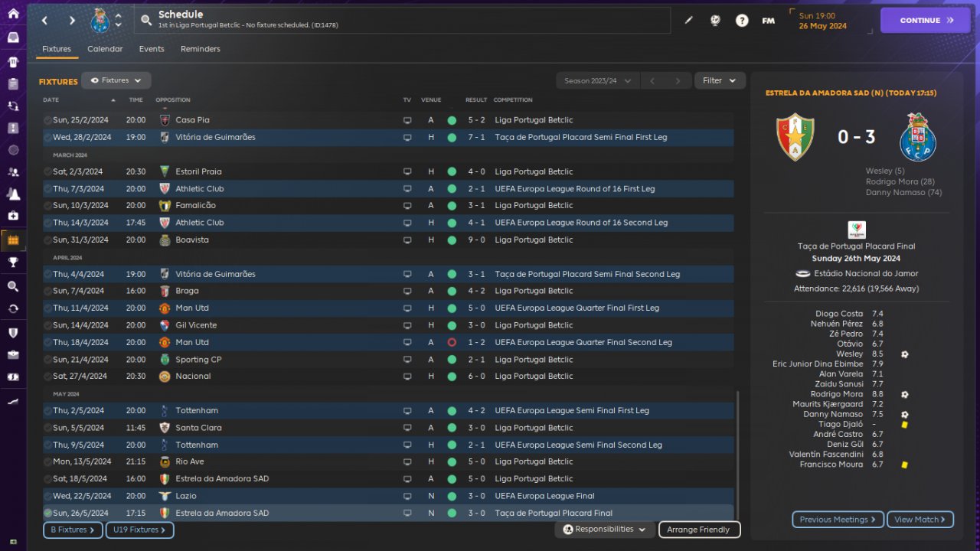Open the FM menu icon
This screenshot has width=980, height=551.
pyautogui.click(x=768, y=21)
